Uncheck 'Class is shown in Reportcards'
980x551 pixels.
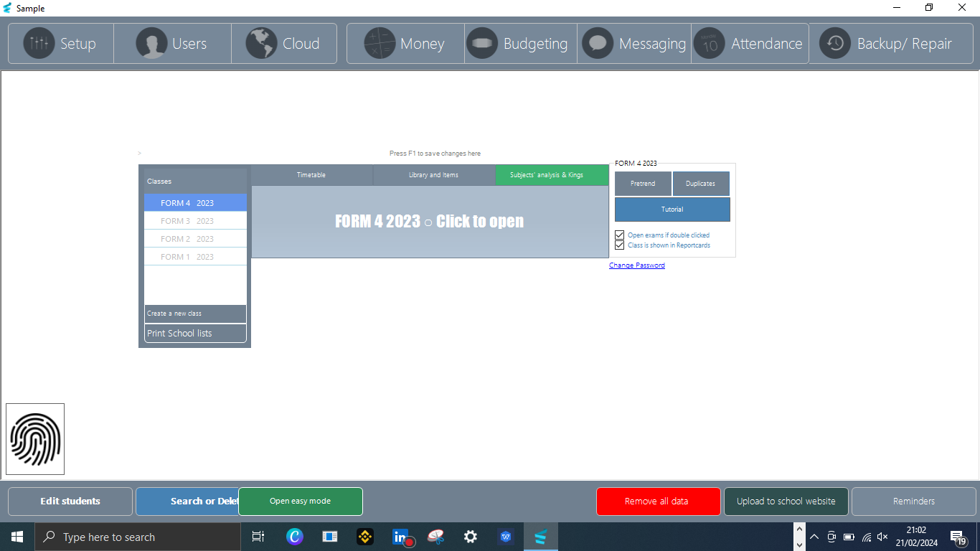coord(620,245)
